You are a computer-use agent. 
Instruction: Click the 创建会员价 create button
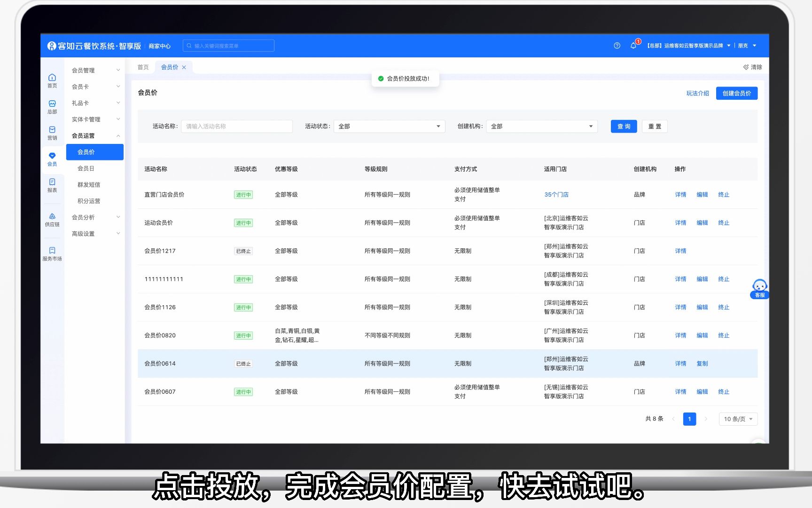(x=736, y=93)
